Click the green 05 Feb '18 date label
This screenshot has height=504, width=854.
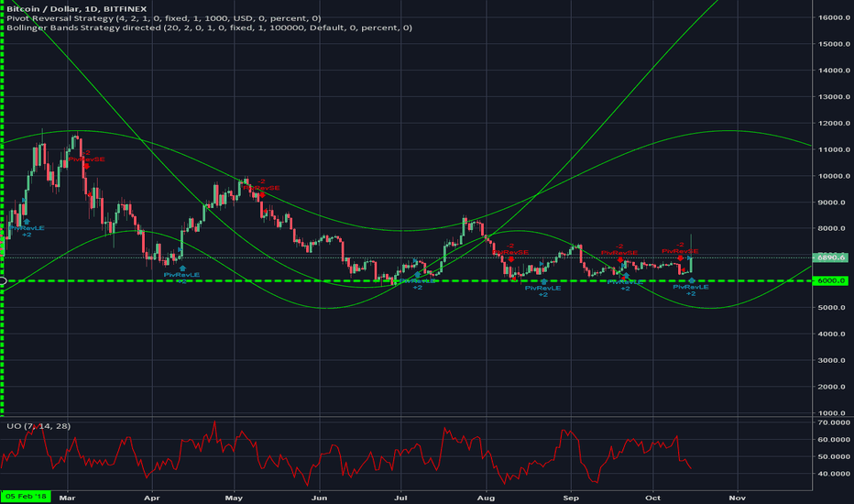(x=26, y=497)
